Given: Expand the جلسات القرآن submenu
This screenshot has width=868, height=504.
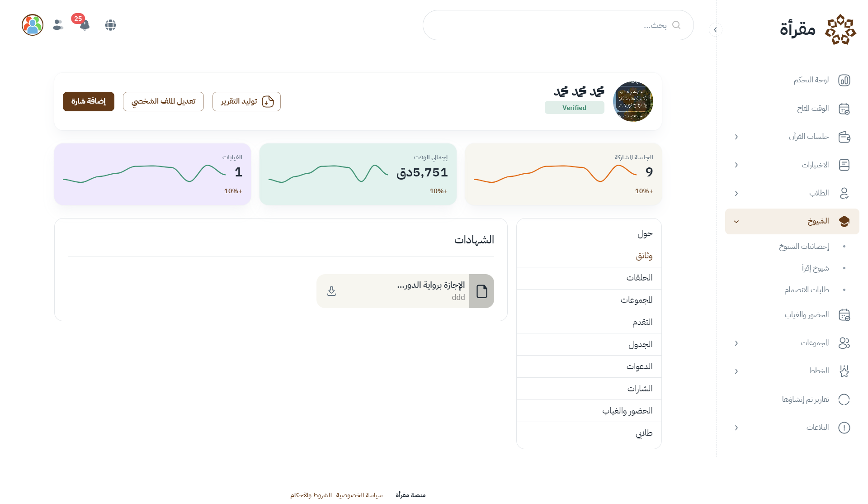Looking at the screenshot, I should 736,137.
